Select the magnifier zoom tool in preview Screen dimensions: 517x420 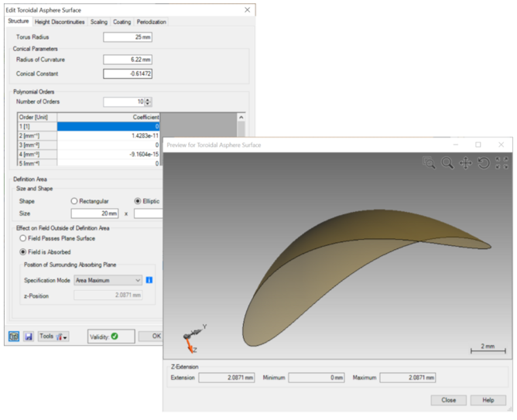[x=447, y=163]
